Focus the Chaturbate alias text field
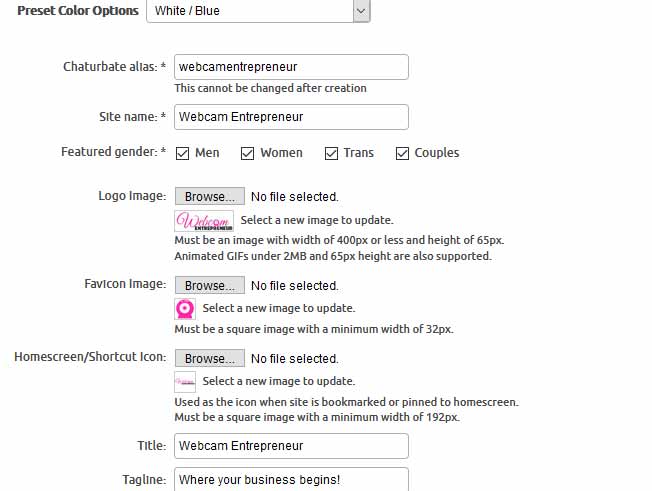Image resolution: width=652 pixels, height=491 pixels. [x=291, y=67]
